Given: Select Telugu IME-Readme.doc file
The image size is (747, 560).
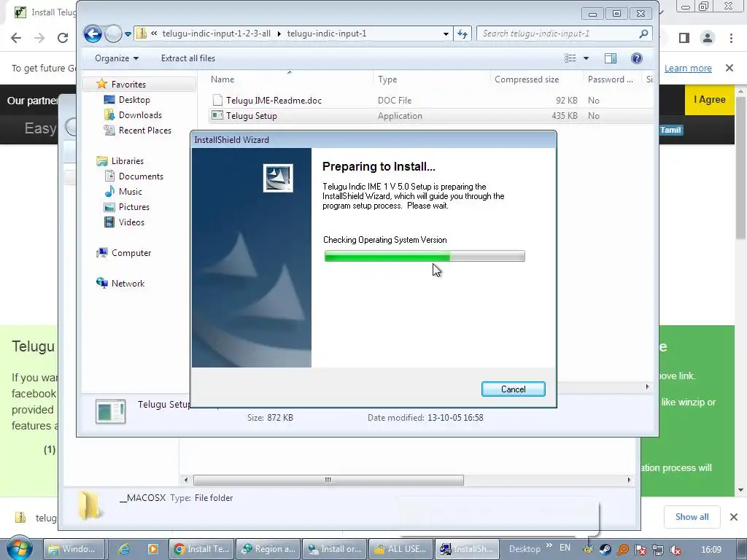Looking at the screenshot, I should pyautogui.click(x=274, y=101).
